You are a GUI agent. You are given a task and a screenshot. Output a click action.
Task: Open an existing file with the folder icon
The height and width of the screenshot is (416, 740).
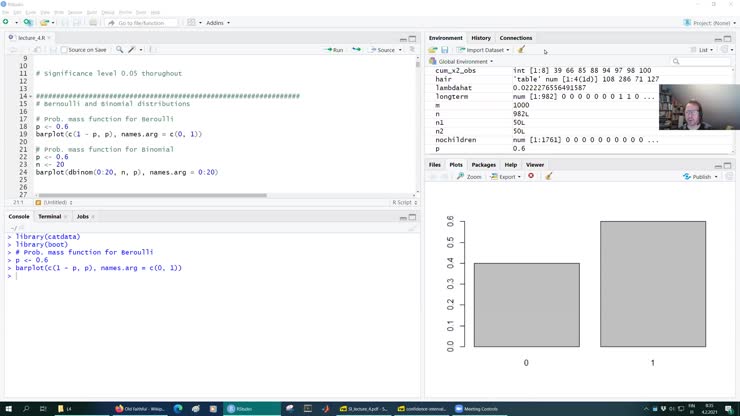(x=44, y=22)
